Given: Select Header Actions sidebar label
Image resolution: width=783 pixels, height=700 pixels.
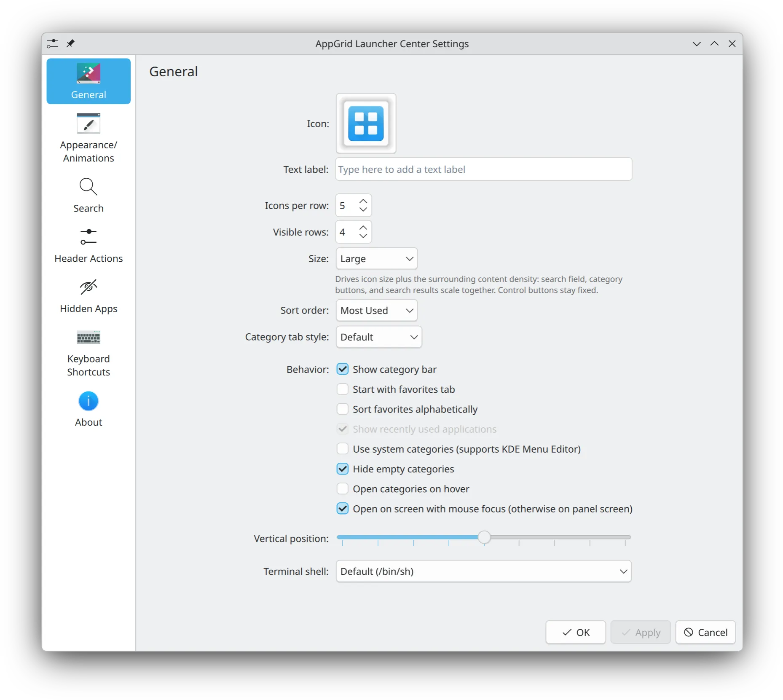Looking at the screenshot, I should click(x=88, y=258).
